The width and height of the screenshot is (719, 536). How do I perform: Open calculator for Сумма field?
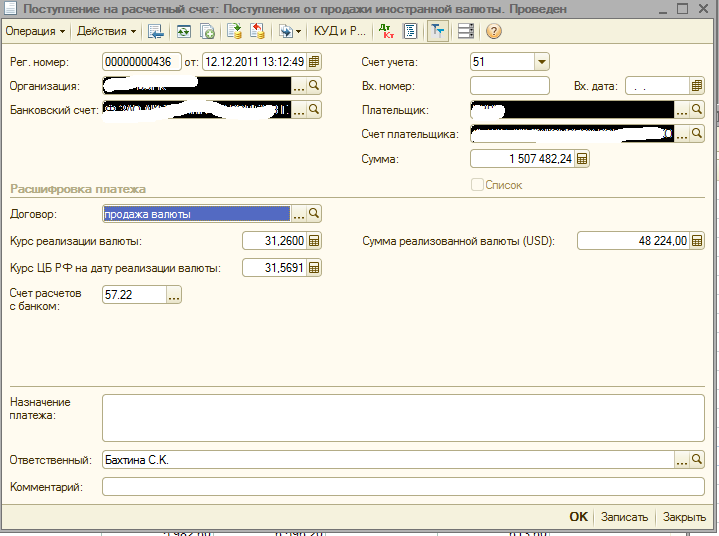tap(582, 159)
